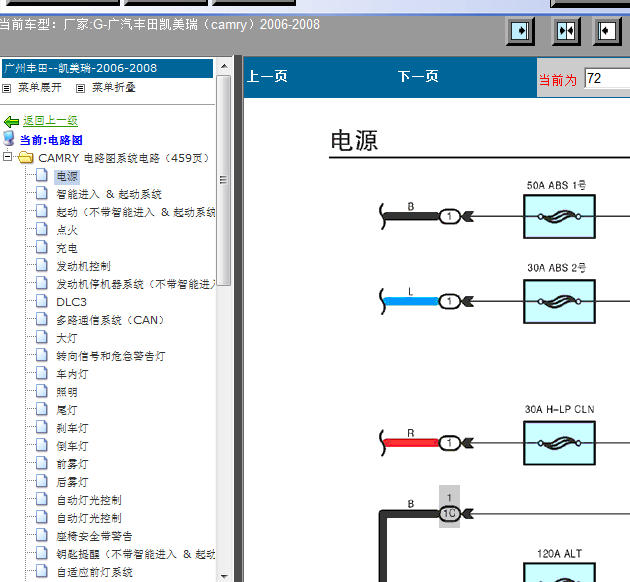This screenshot has width=630, height=582.
Task: Click the 30A ABS 2号 fuse symbol
Action: point(559,301)
